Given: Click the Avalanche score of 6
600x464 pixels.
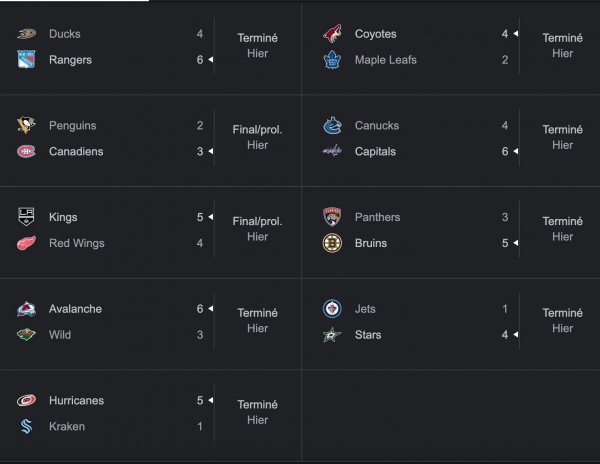Looking at the screenshot, I should point(200,309).
